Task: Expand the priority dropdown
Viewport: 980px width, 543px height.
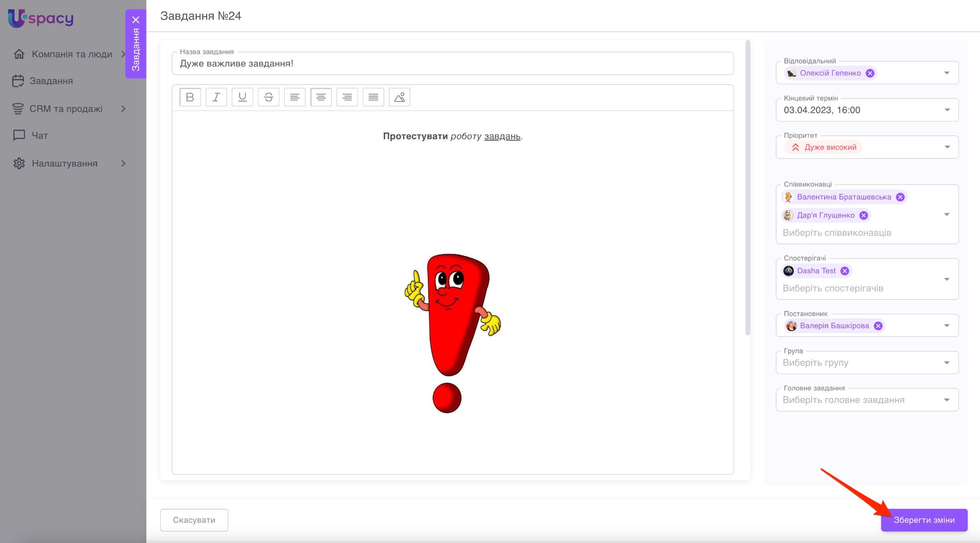Action: click(x=947, y=147)
